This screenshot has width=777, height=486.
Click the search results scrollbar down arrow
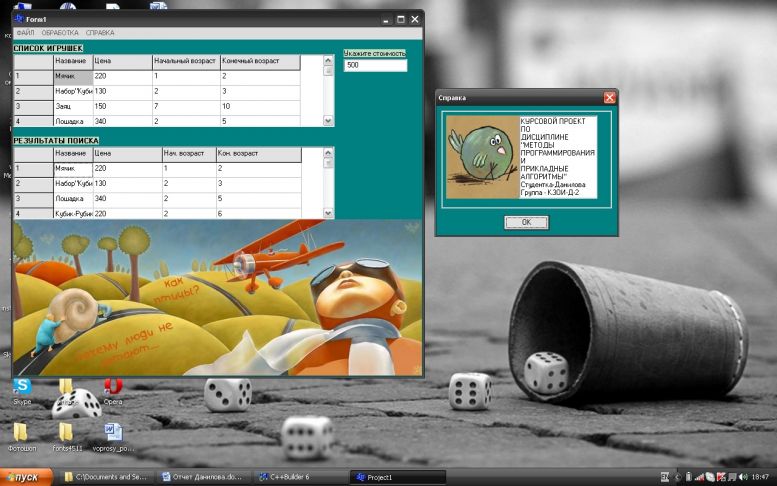pos(328,213)
